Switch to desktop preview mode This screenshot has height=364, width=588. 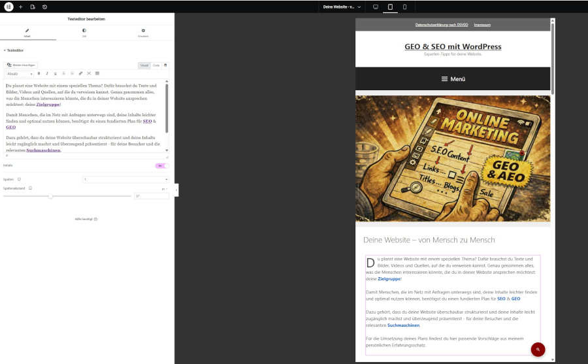pos(376,7)
